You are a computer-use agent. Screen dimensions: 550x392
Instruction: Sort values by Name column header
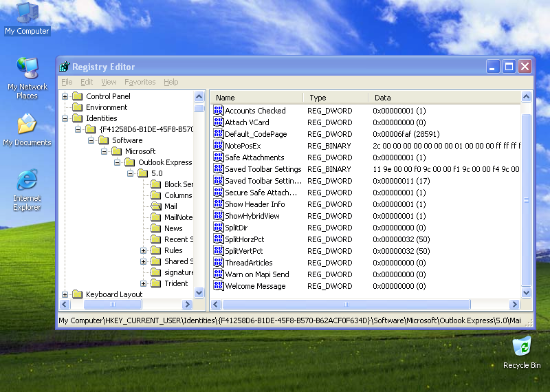(x=257, y=98)
